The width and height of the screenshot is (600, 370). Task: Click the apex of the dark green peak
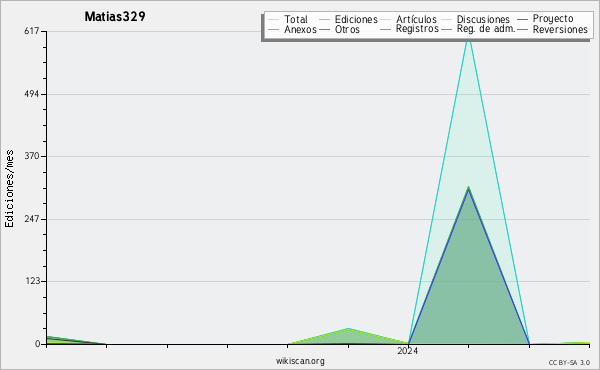click(x=468, y=187)
